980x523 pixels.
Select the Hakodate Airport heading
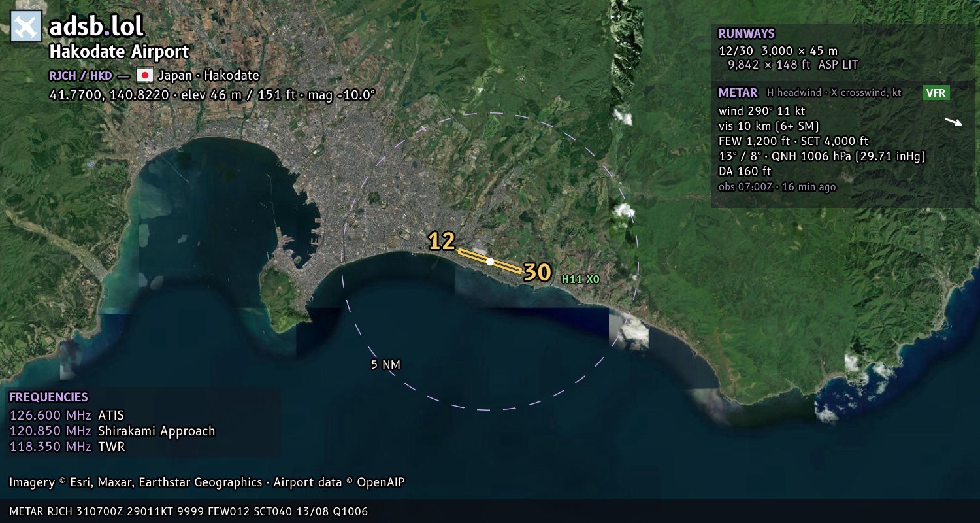coord(119,52)
